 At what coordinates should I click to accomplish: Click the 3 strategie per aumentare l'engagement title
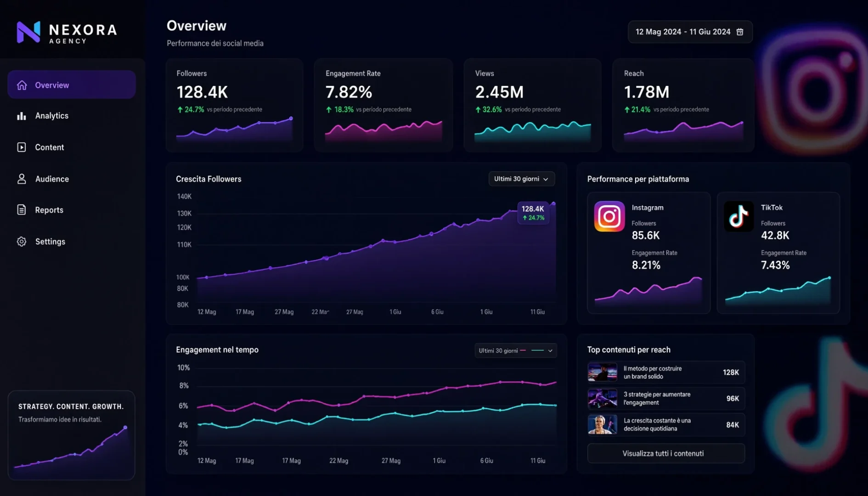click(x=657, y=399)
